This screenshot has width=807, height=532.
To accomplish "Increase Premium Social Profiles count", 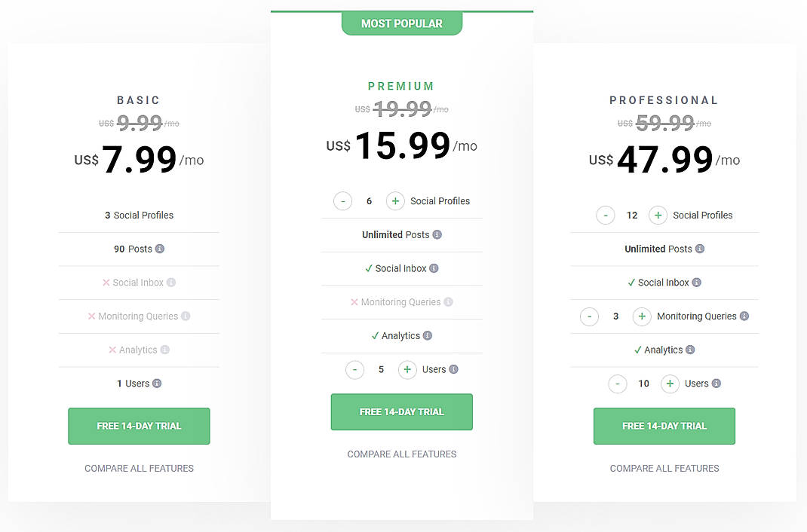I will point(395,201).
